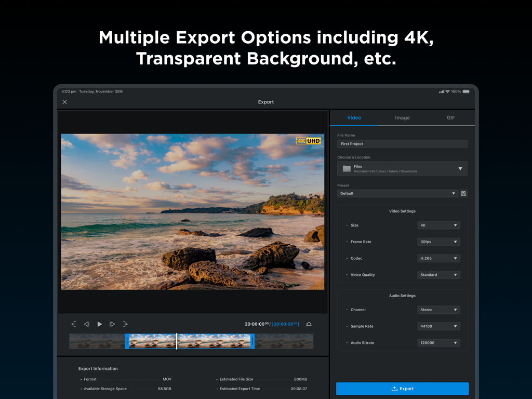Click the File Name field containing First Project
This screenshot has width=532, height=399.
[x=402, y=143]
